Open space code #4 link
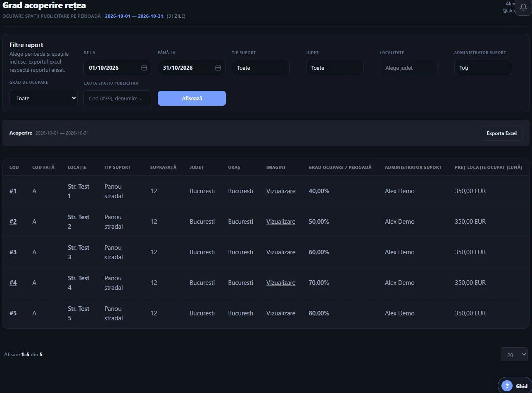Screen dimensions: 532x393 point(13,283)
